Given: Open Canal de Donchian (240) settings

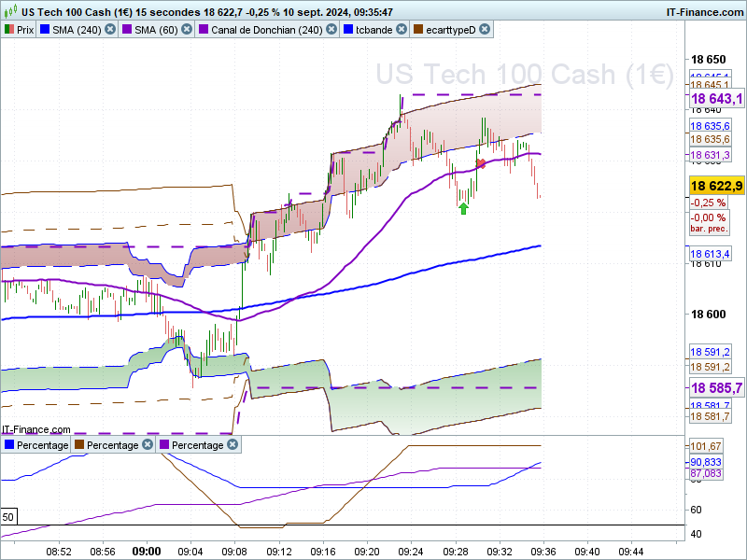Looking at the screenshot, I should click(x=267, y=30).
